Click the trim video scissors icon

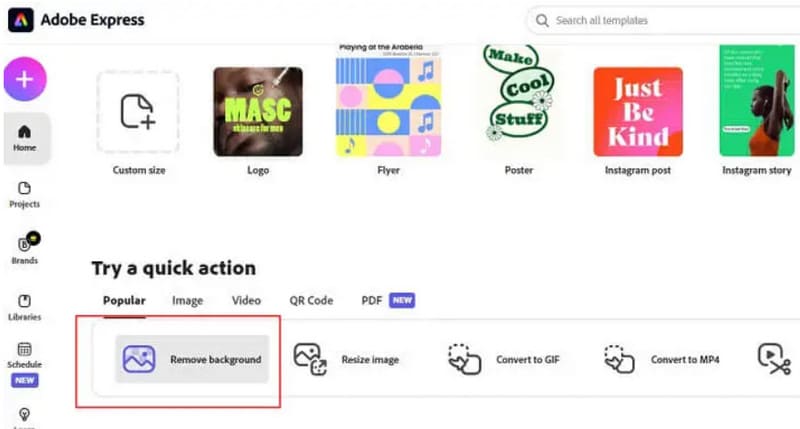click(773, 359)
